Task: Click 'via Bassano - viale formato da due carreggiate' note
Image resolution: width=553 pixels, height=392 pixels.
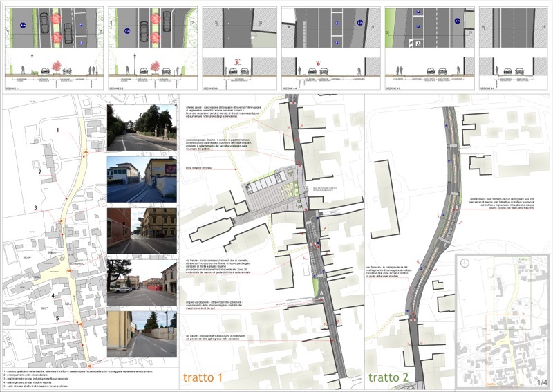Action: coord(502,203)
